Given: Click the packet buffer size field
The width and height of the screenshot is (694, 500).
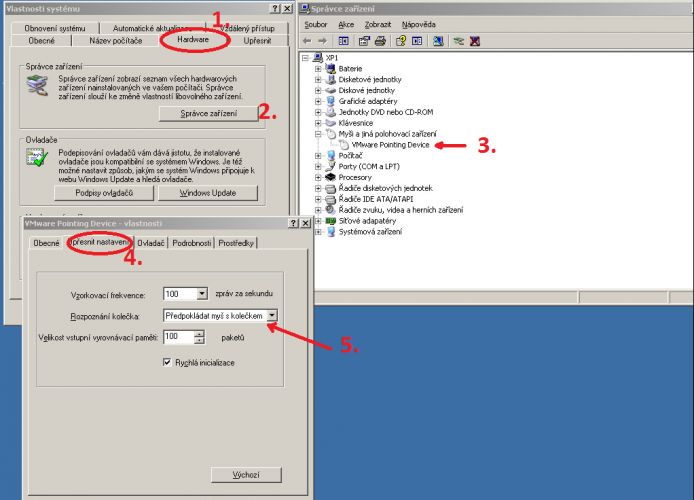Looking at the screenshot, I should point(179,337).
